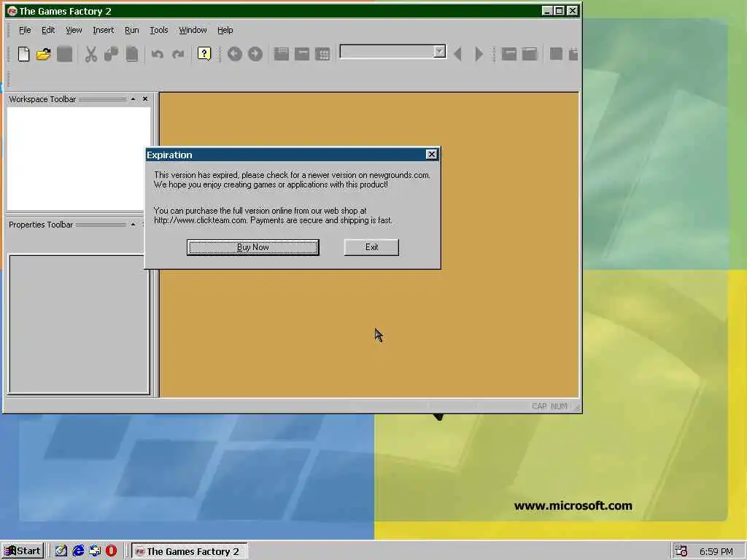Open the Storyboard editor toolbar icon

pos(281,54)
